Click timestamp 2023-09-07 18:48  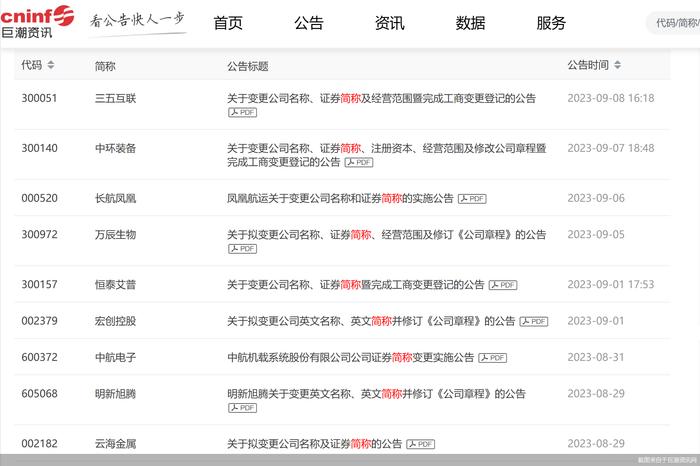tap(611, 148)
